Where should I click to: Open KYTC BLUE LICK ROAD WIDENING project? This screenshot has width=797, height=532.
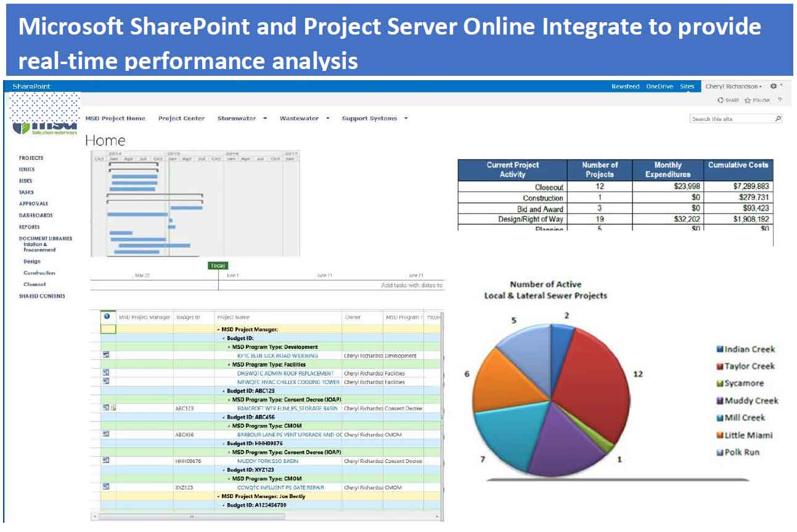tap(277, 356)
